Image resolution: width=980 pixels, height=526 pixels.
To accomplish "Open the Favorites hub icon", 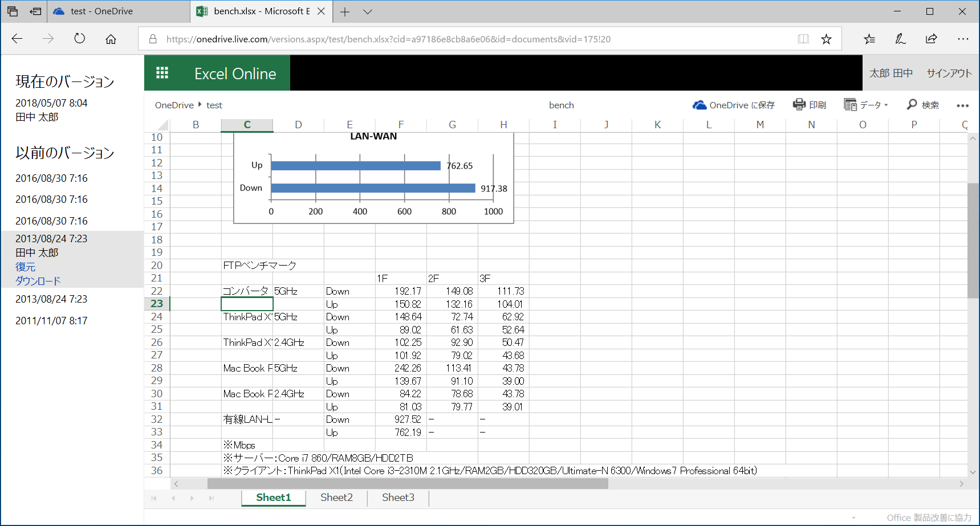I will [869, 39].
